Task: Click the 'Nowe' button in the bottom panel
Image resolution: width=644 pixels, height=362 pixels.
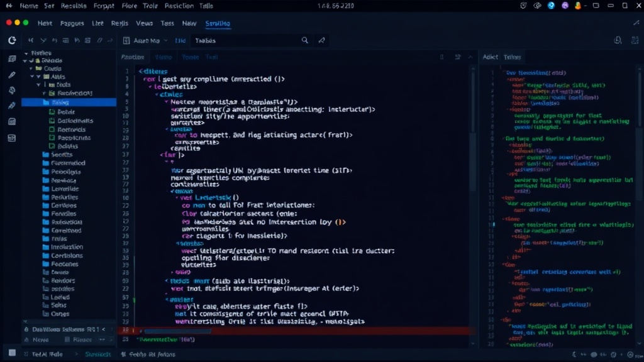Action: (x=41, y=340)
